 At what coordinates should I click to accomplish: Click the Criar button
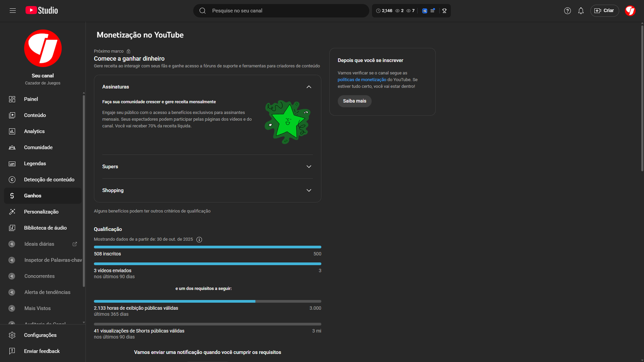(x=605, y=11)
